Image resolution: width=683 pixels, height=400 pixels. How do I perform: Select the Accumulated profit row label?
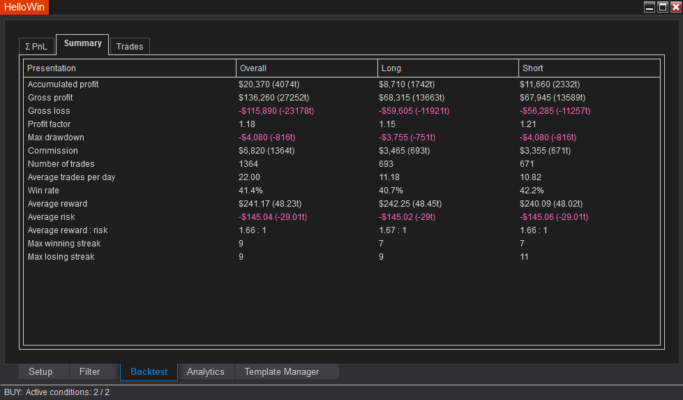point(65,85)
